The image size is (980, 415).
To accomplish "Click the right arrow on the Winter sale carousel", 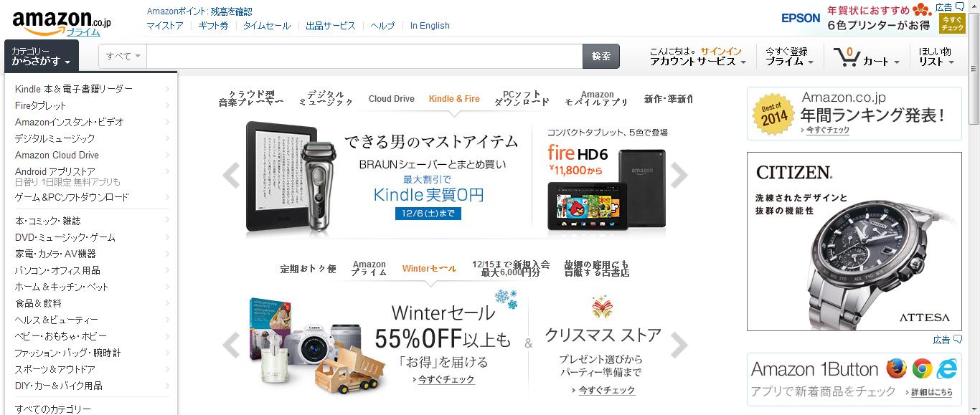I will point(679,345).
